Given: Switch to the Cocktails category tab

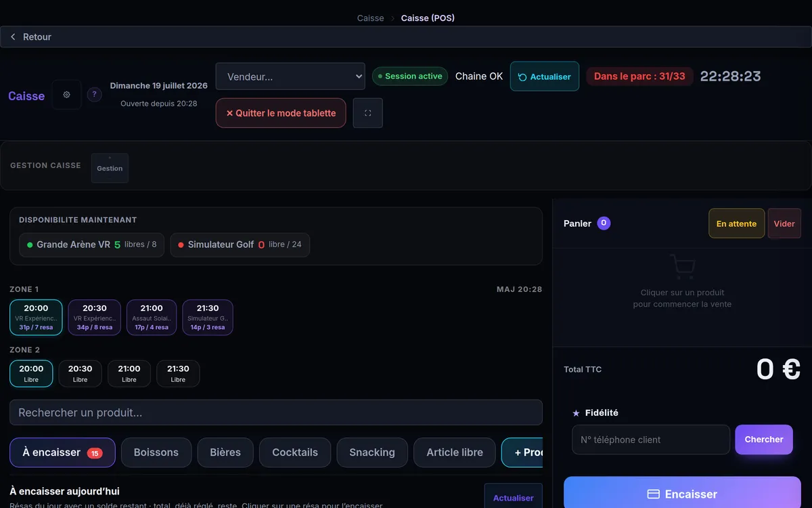Looking at the screenshot, I should pyautogui.click(x=295, y=452).
